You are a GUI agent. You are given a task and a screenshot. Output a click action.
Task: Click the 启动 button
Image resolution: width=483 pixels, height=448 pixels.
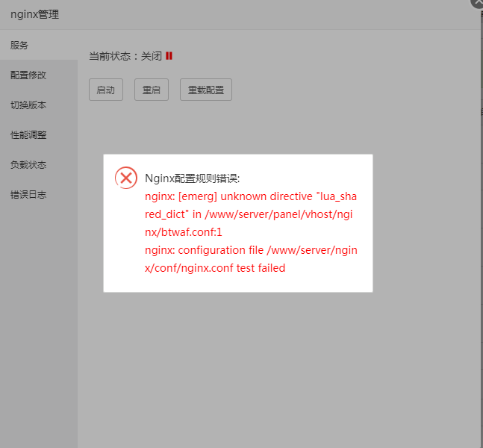[x=106, y=90]
